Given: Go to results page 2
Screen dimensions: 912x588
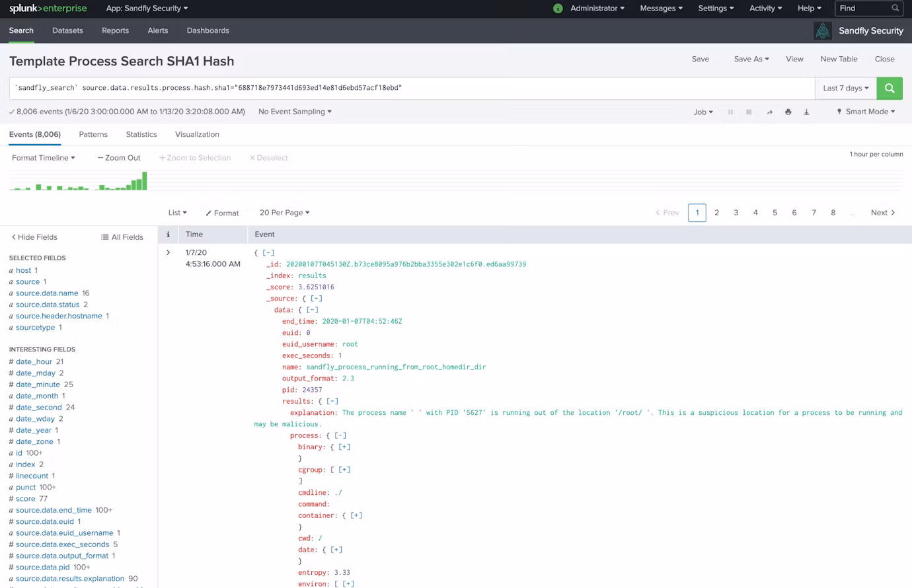Looking at the screenshot, I should (716, 213).
